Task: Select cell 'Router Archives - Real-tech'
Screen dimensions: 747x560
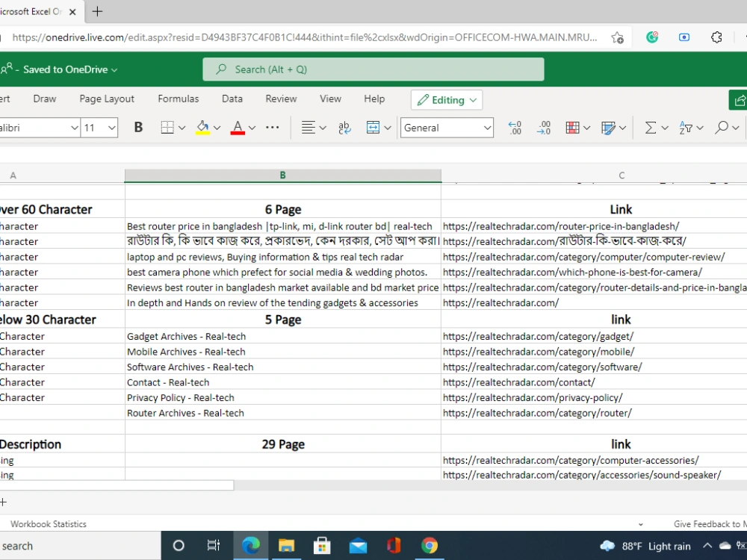Action: point(283,413)
